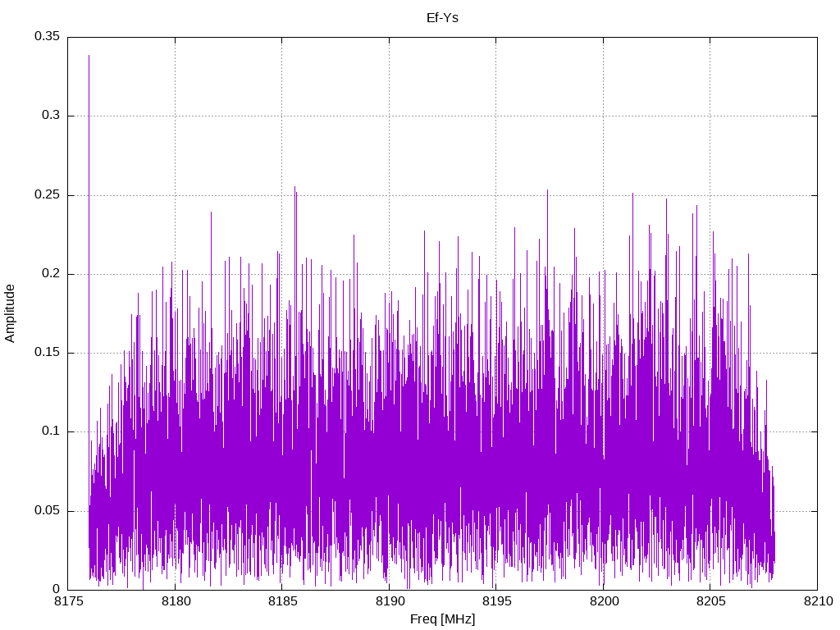Click the 8190 x-axis tick label
840x630 pixels.
(390, 601)
